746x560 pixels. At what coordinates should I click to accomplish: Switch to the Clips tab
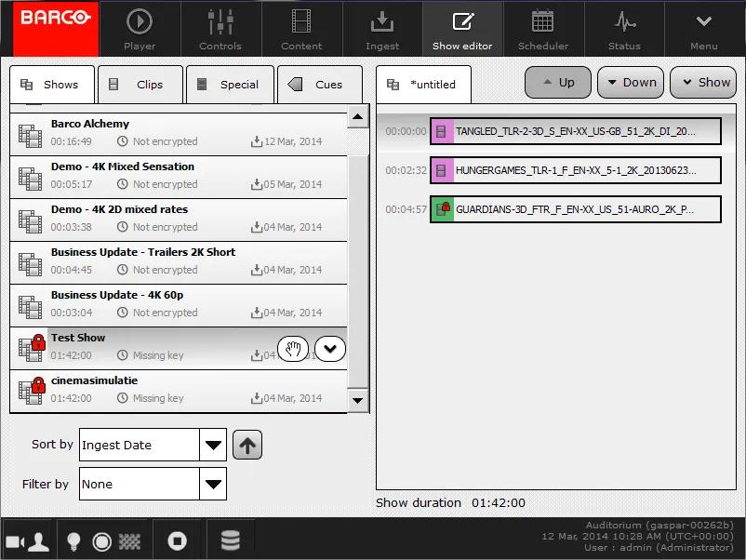[x=140, y=85]
